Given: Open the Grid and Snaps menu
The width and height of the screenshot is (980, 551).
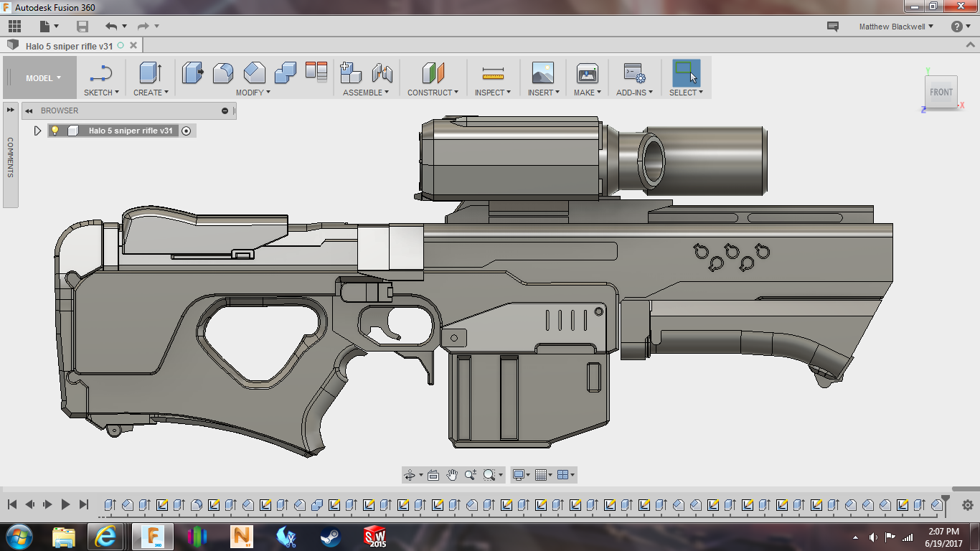Looking at the screenshot, I should [x=544, y=475].
